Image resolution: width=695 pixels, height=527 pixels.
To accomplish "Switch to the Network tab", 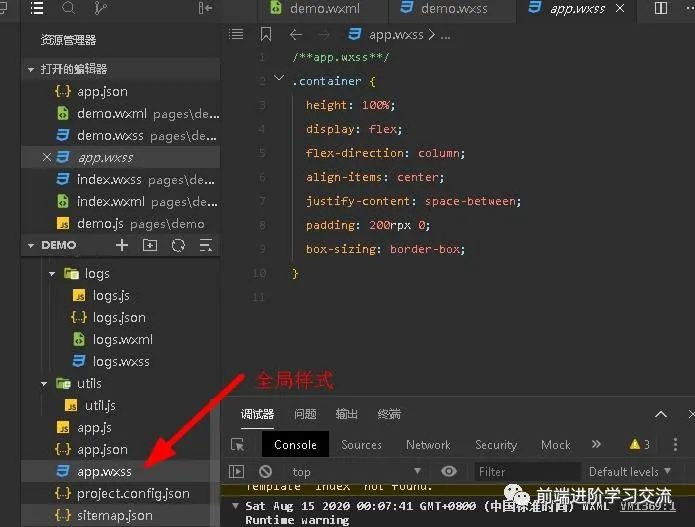I will click(428, 445).
